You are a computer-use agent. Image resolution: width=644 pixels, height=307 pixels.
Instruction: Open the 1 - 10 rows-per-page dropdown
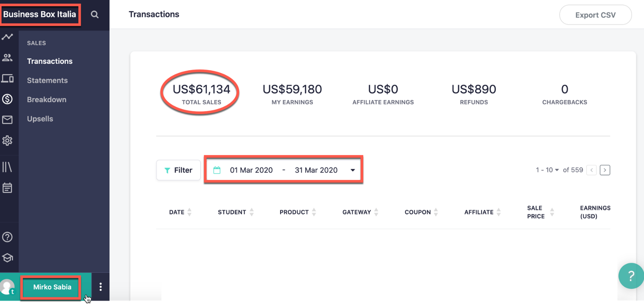point(547,170)
